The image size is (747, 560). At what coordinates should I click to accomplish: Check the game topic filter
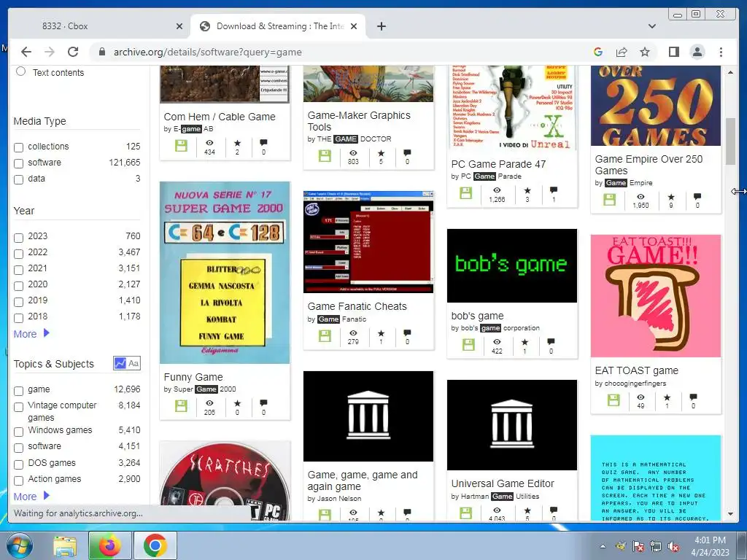point(18,391)
